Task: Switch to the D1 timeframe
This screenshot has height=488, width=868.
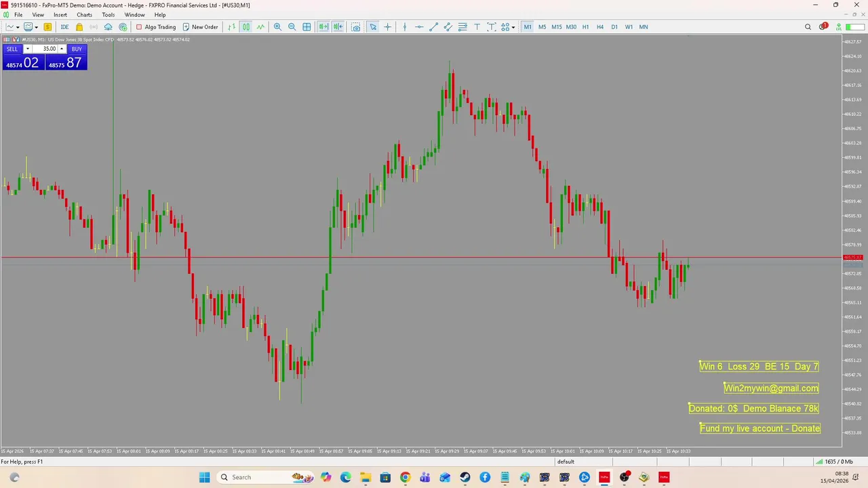Action: pyautogui.click(x=614, y=27)
